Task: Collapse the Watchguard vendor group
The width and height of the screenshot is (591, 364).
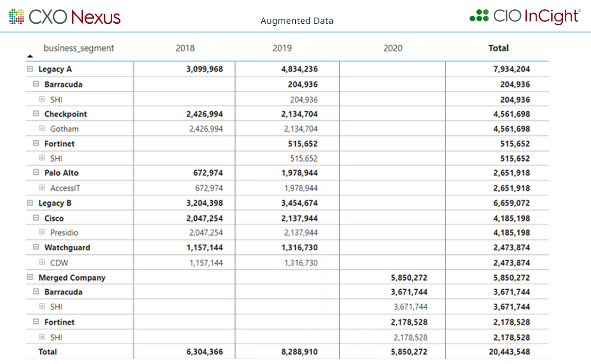Action: (x=36, y=248)
